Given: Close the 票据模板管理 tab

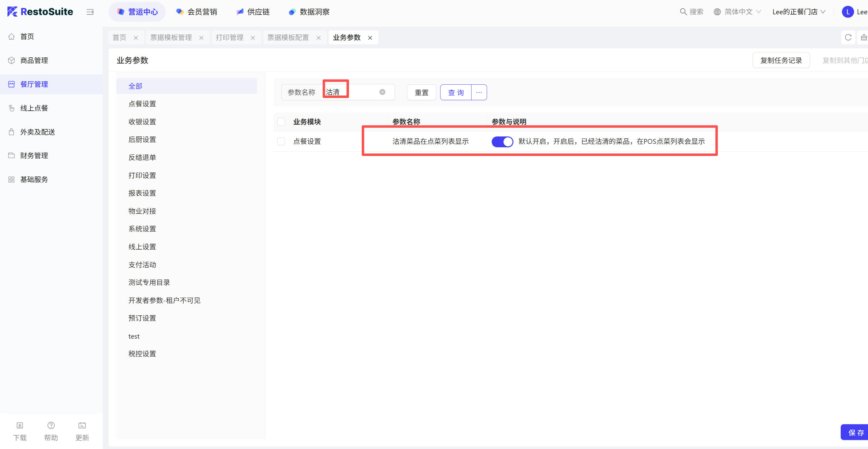Looking at the screenshot, I should (201, 38).
